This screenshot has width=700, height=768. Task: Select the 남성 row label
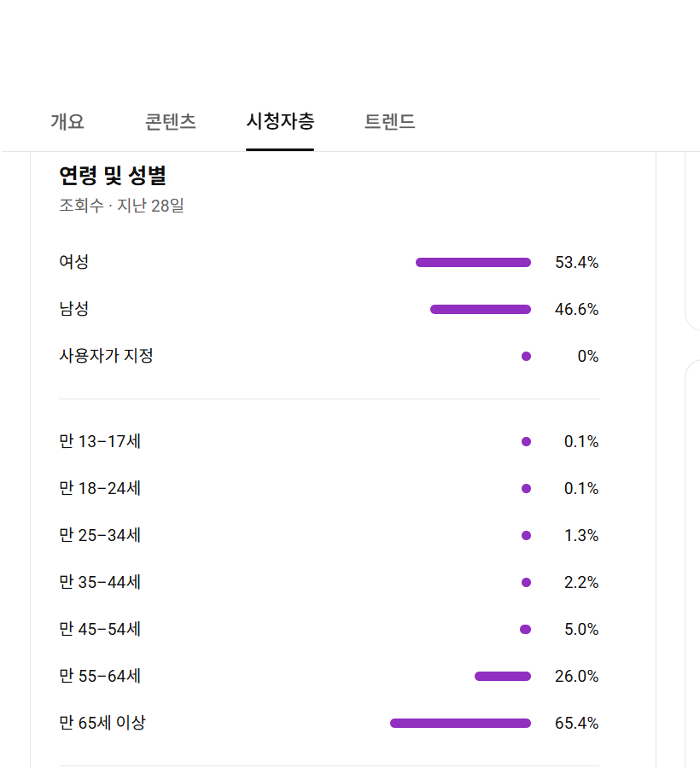[74, 309]
